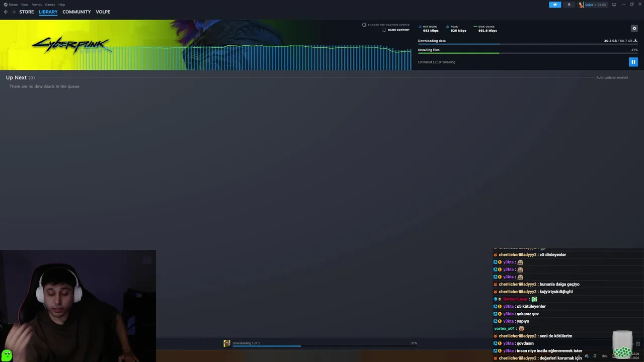Viewport: 644px width, 362px height.
Task: Click username vortex_x01 in chat
Action: (505, 329)
